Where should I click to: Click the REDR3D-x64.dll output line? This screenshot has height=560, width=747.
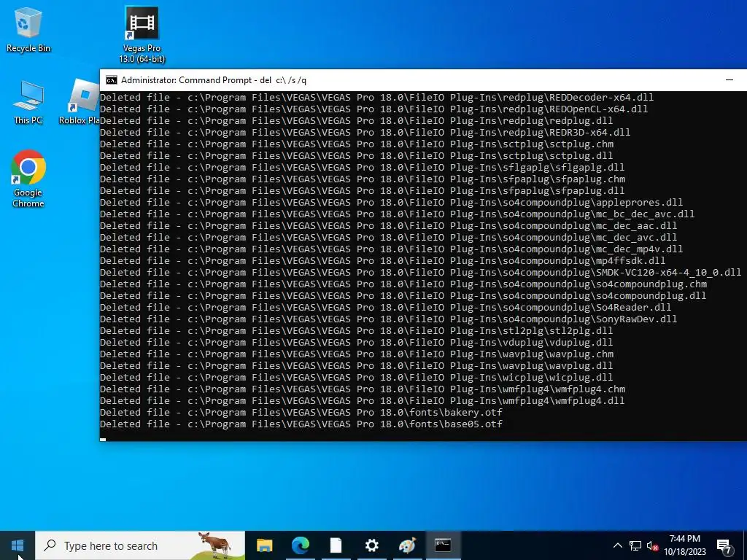pyautogui.click(x=365, y=133)
